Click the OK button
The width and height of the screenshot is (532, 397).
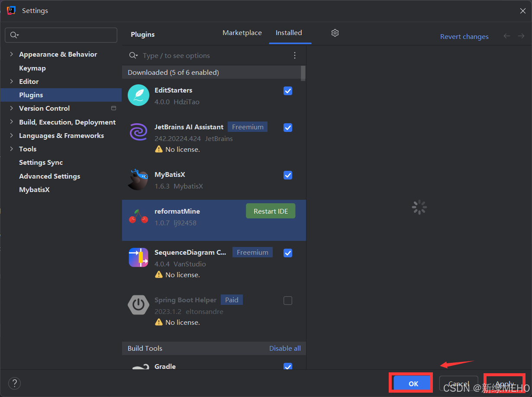pos(413,384)
